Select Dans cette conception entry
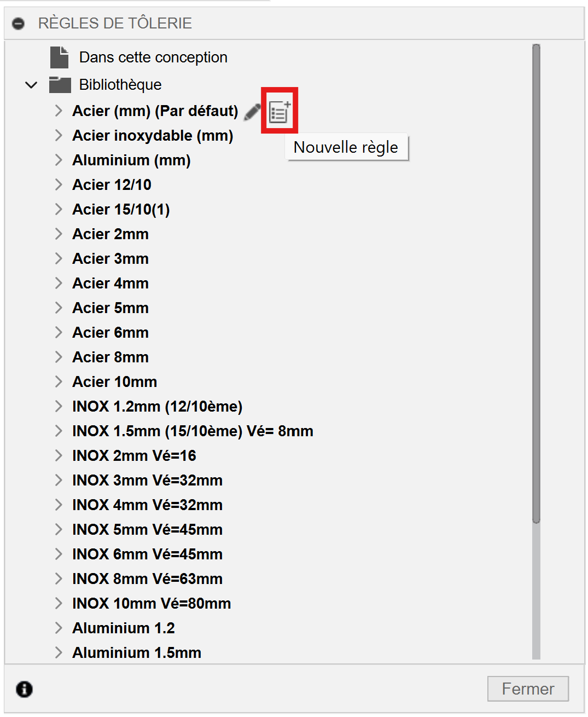588x717 pixels. (153, 57)
